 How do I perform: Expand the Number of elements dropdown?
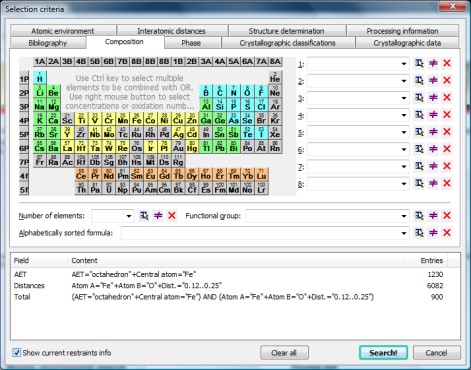coord(129,216)
